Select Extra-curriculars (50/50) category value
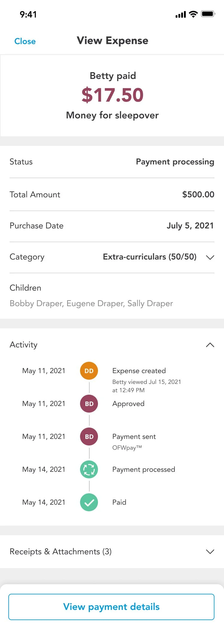Viewport: 224px width, 644px height. point(150,257)
